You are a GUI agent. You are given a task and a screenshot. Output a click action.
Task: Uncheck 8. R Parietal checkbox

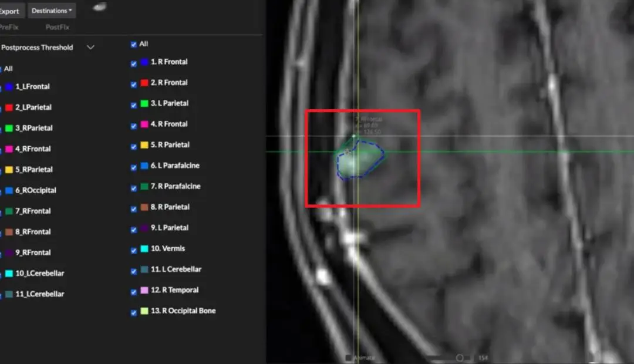[134, 208]
